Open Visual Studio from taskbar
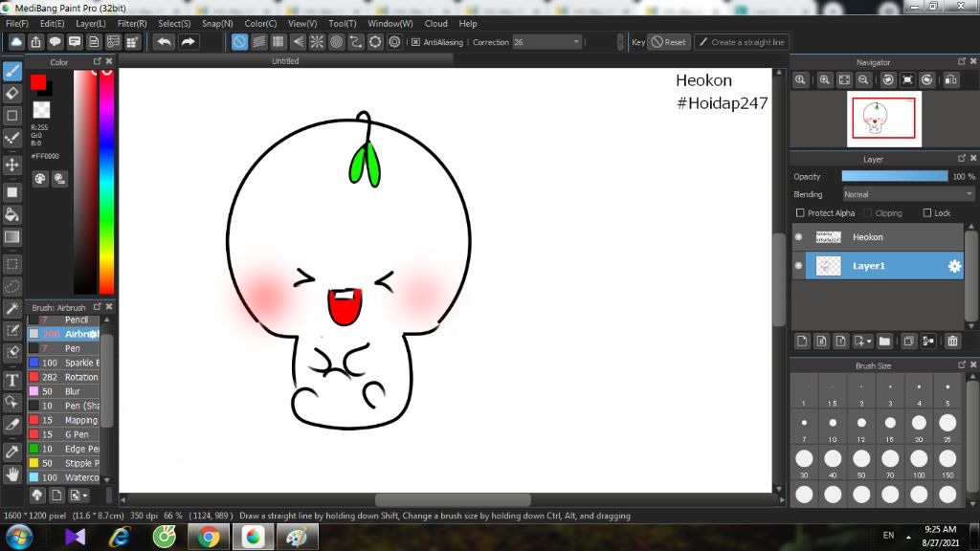Screen dimensions: 980x551 (x=75, y=538)
